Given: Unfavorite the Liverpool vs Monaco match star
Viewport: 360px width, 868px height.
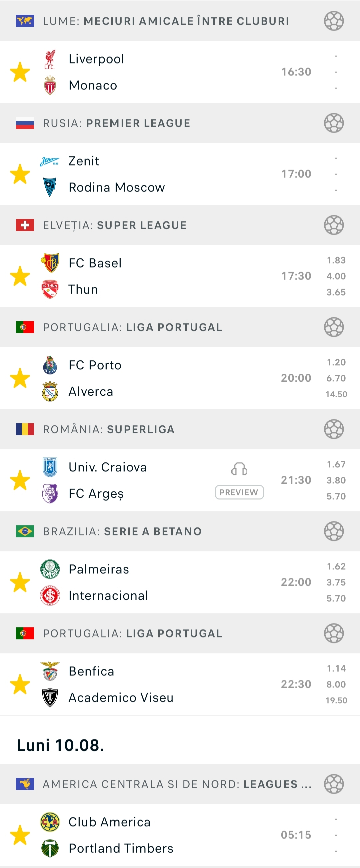Looking at the screenshot, I should (x=20, y=72).
